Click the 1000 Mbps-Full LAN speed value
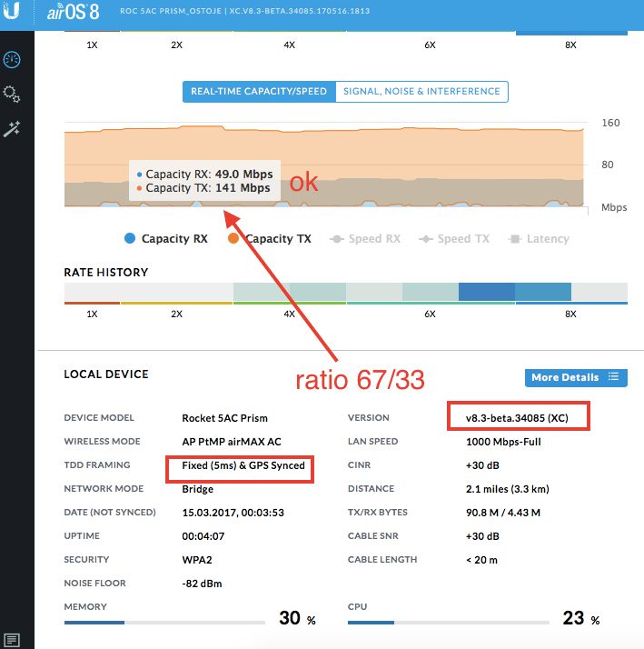Viewport: 644px width, 649px height. [x=503, y=442]
